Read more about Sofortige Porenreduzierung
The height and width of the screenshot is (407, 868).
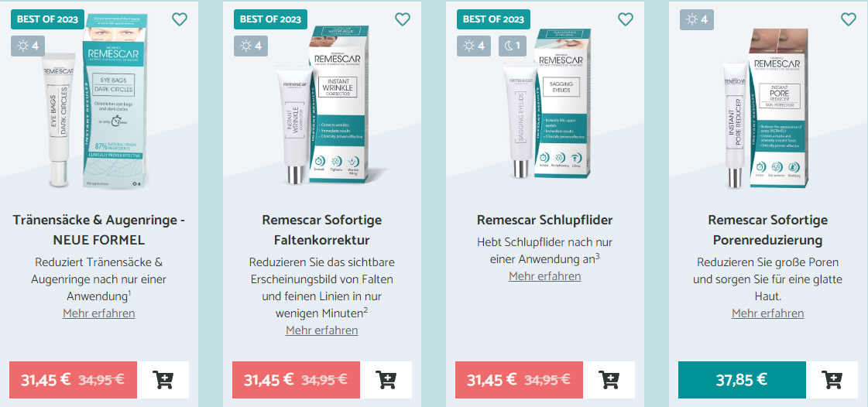point(768,313)
